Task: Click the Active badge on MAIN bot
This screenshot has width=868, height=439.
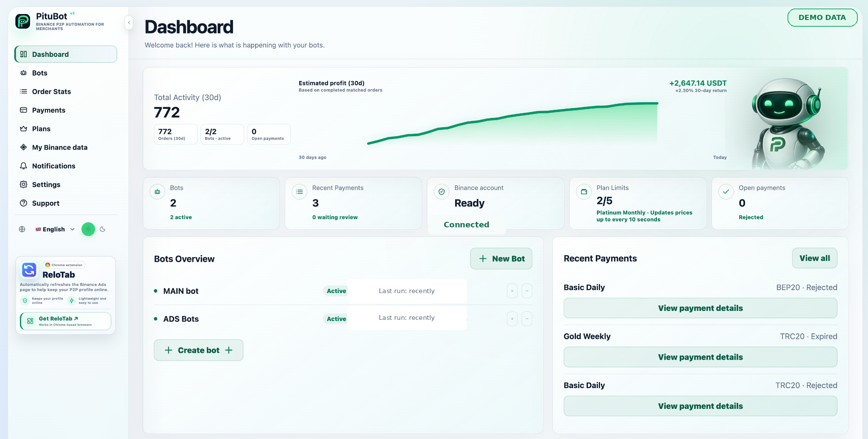Action: [336, 291]
